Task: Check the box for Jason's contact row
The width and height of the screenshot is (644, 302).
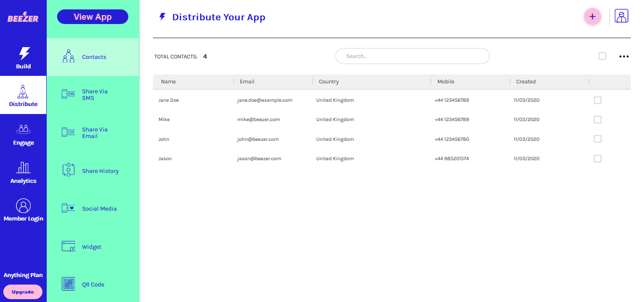Action: (597, 159)
